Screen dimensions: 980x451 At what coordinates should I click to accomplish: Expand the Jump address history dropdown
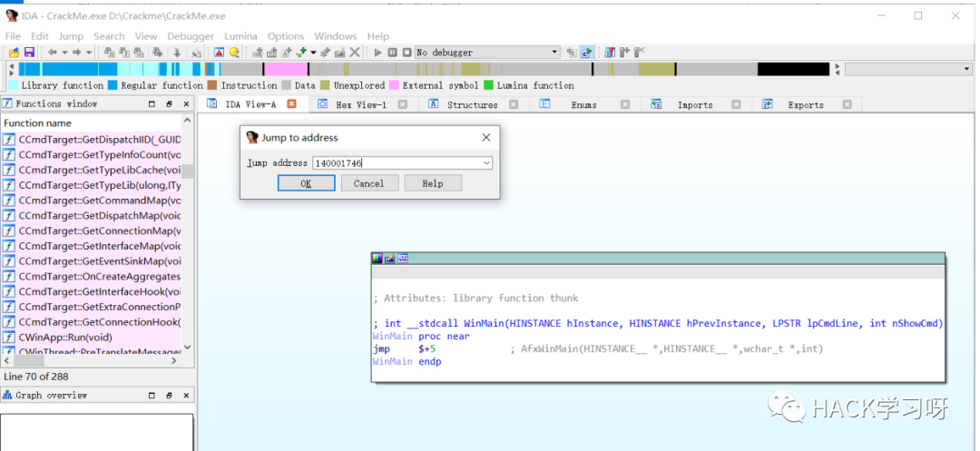click(x=487, y=163)
